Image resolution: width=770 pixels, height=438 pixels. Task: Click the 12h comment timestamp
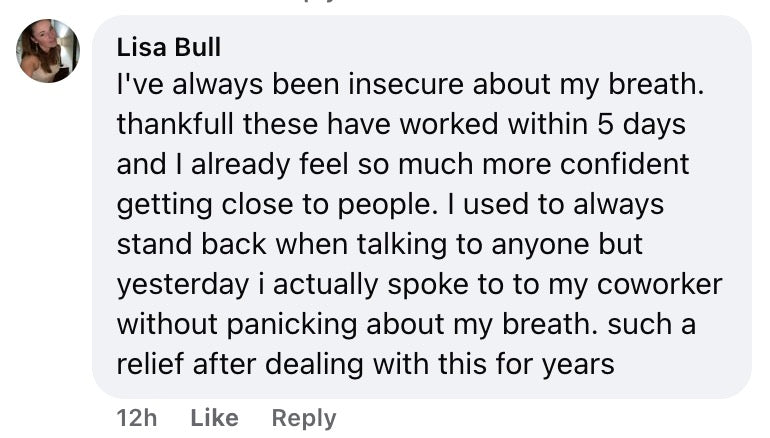pos(137,418)
